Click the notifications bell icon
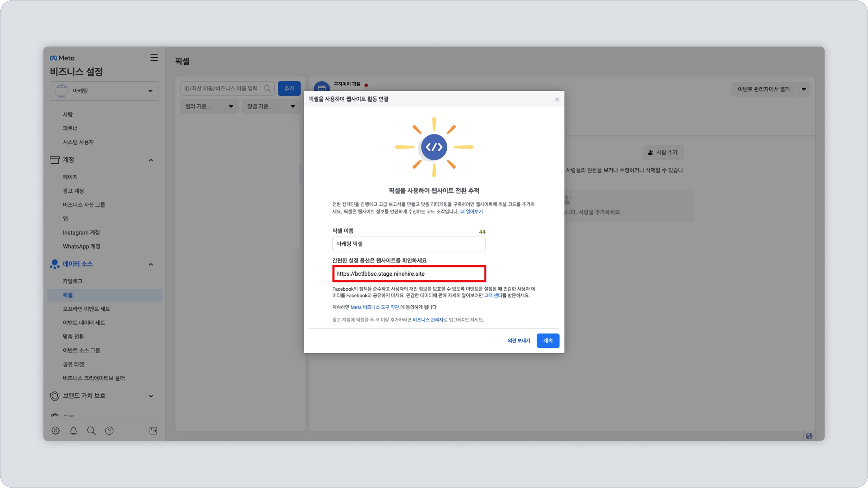This screenshot has height=488, width=868. [x=73, y=430]
